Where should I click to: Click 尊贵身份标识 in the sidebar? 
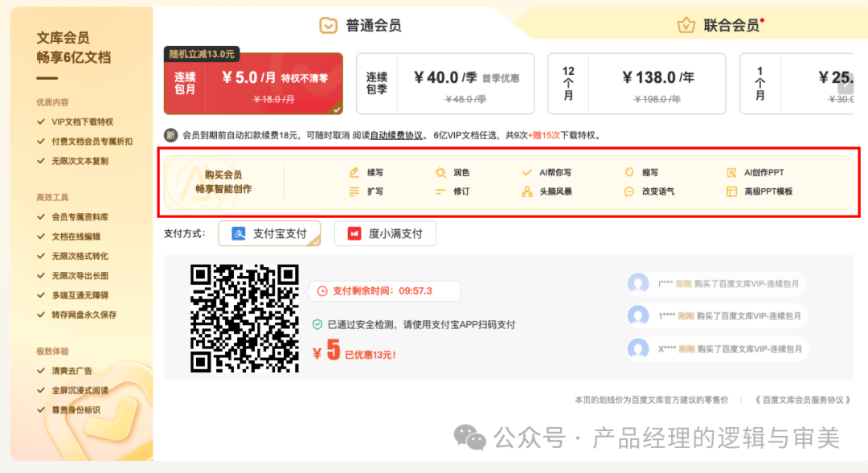pyautogui.click(x=76, y=410)
